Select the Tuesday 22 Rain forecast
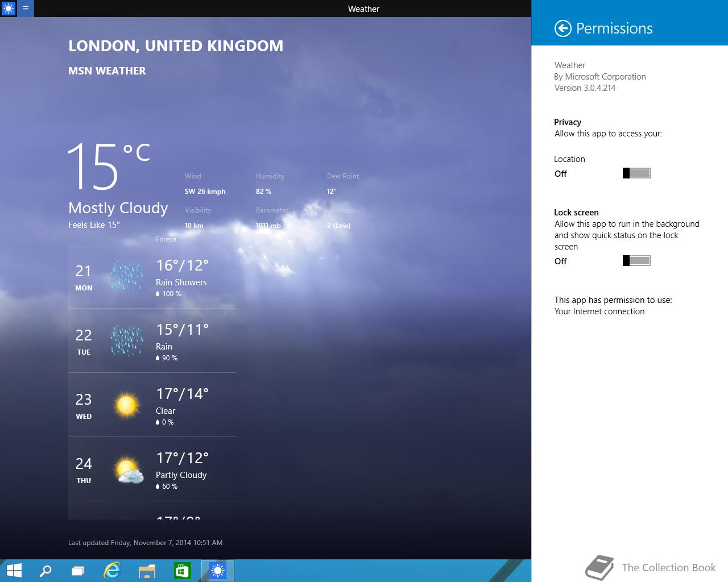728x582 pixels. (152, 341)
